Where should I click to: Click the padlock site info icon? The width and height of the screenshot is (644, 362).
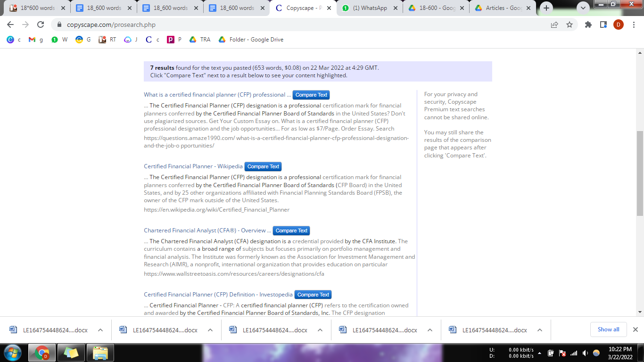pyautogui.click(x=59, y=25)
